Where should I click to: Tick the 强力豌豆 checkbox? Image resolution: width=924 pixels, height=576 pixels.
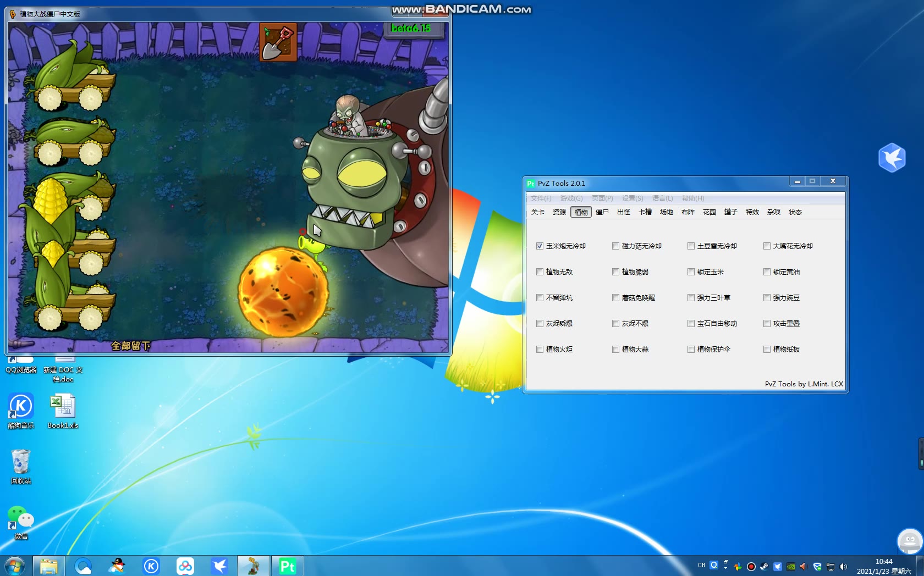click(x=767, y=297)
